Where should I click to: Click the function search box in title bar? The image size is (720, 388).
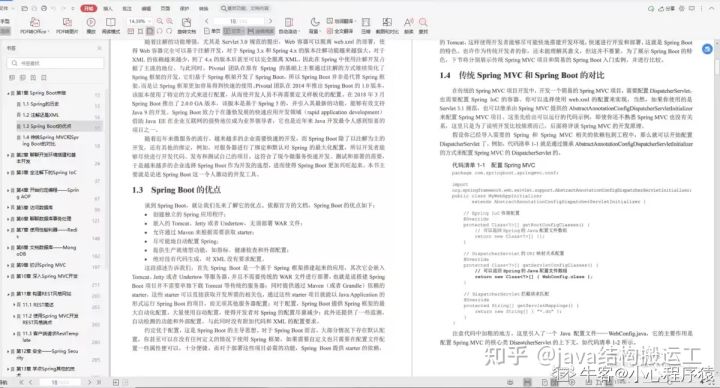[245, 8]
